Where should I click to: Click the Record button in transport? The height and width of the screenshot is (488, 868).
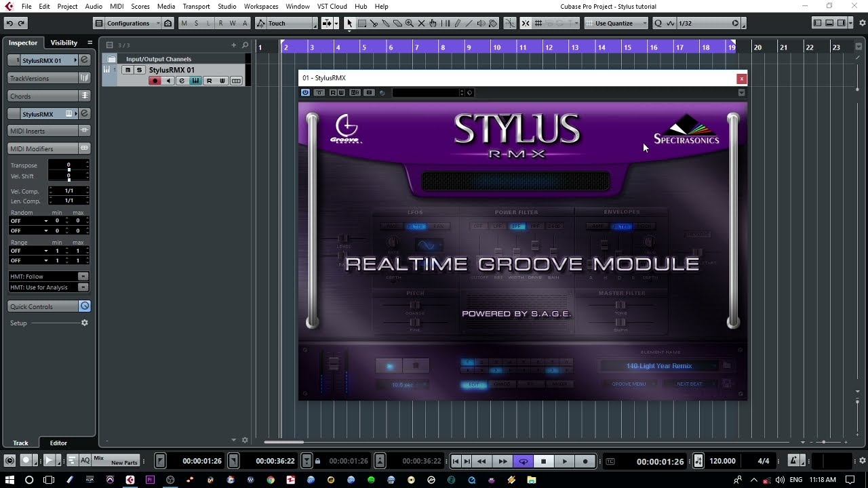pos(585,462)
